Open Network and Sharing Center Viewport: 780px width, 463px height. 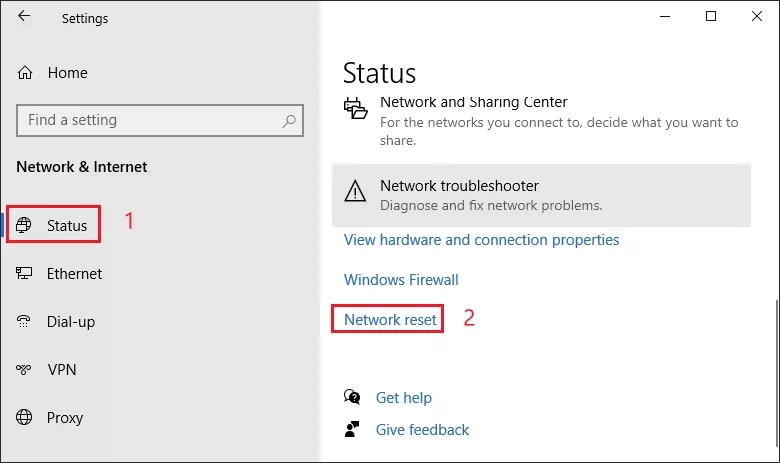point(474,102)
